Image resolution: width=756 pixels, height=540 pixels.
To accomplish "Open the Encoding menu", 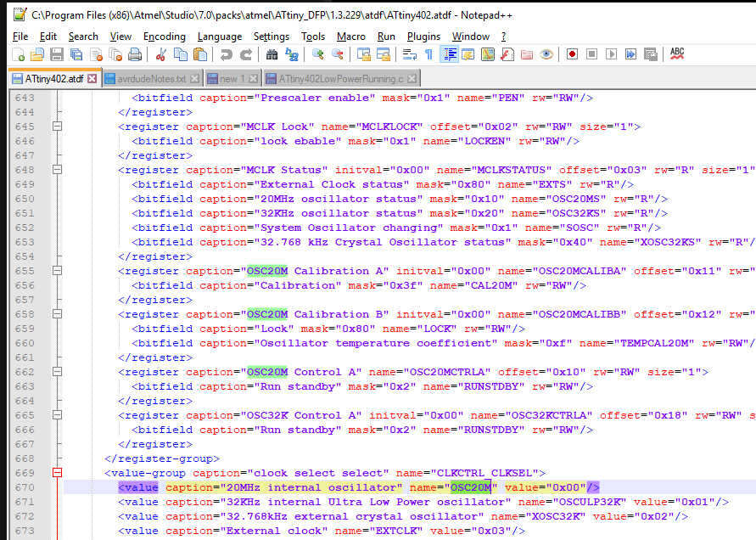I will pos(164,37).
